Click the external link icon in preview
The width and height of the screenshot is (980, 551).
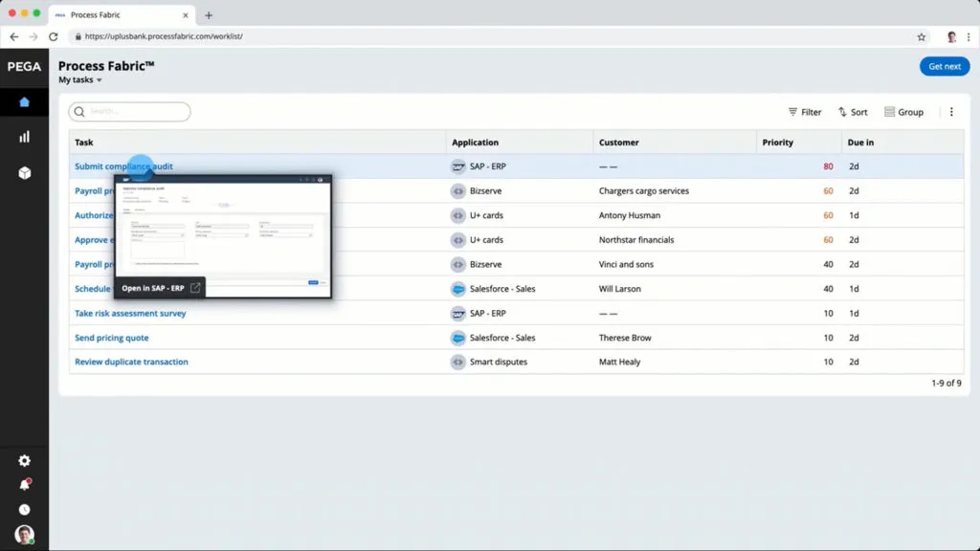tap(195, 288)
